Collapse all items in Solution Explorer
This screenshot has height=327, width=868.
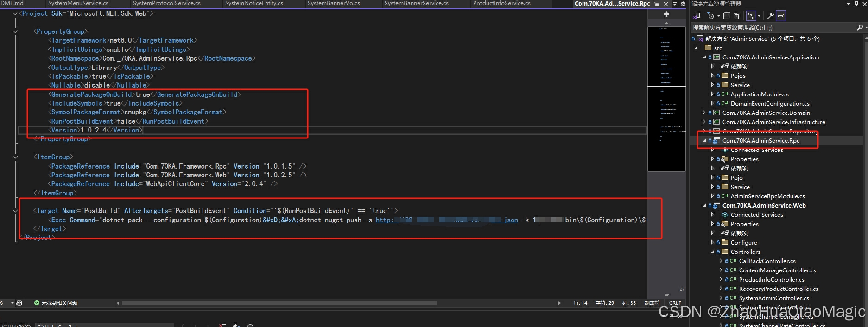727,16
